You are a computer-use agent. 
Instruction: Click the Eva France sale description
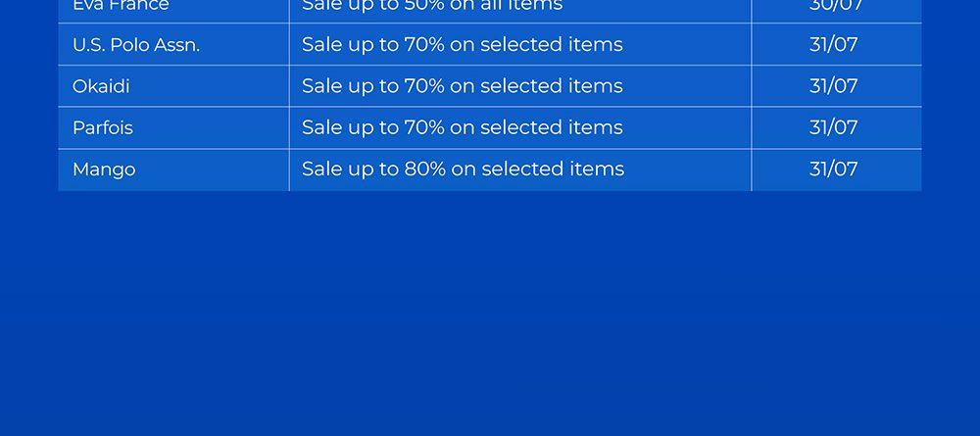click(x=432, y=6)
